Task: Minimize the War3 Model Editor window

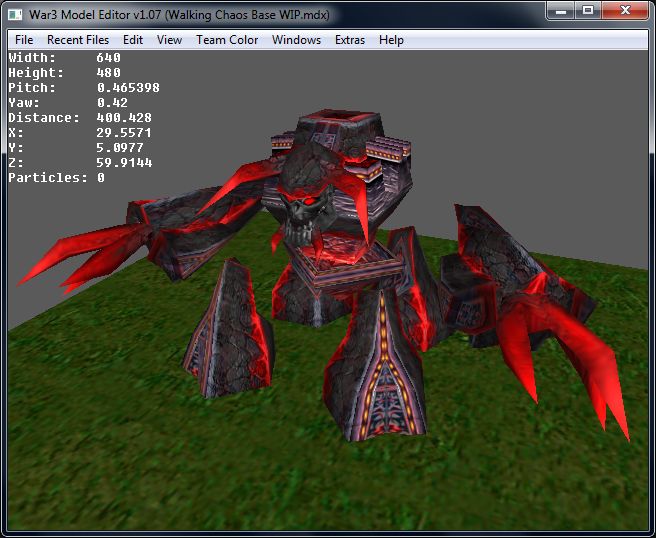Action: click(x=561, y=11)
